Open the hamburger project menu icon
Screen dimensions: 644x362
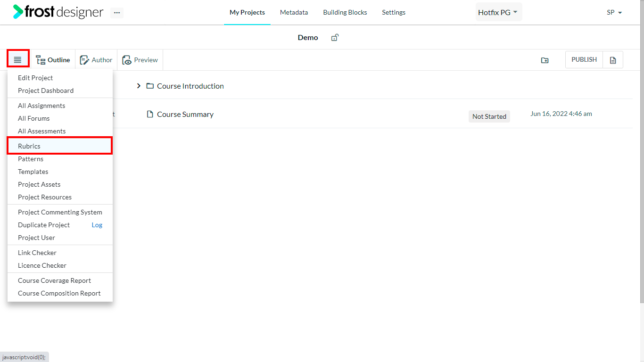point(18,59)
